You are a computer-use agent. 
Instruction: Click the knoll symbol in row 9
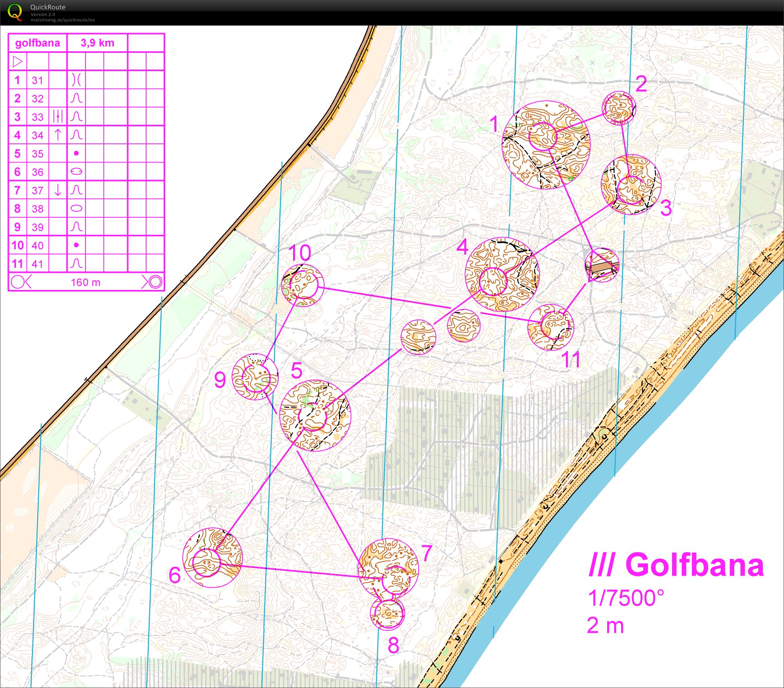click(76, 227)
